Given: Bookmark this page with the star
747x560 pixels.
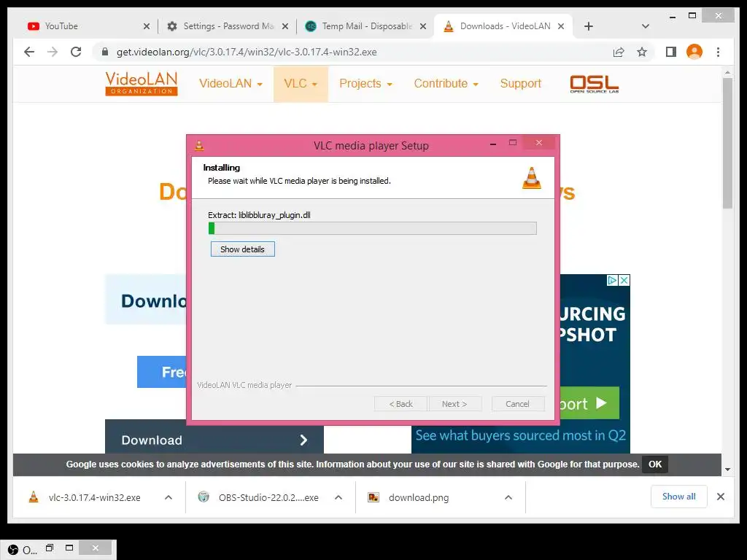Looking at the screenshot, I should point(642,52).
